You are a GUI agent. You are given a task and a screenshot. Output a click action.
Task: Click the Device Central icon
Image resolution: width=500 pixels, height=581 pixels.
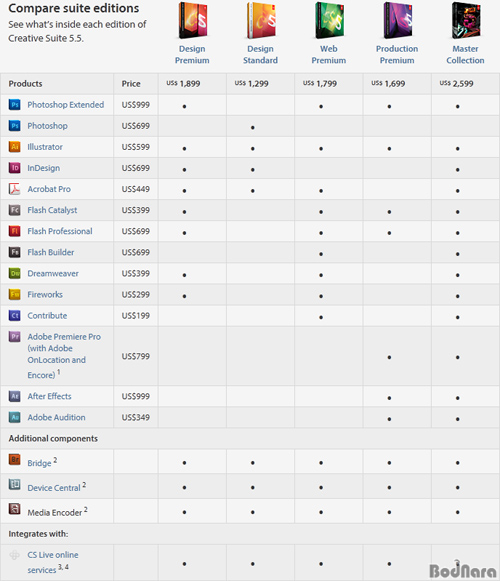click(x=14, y=484)
